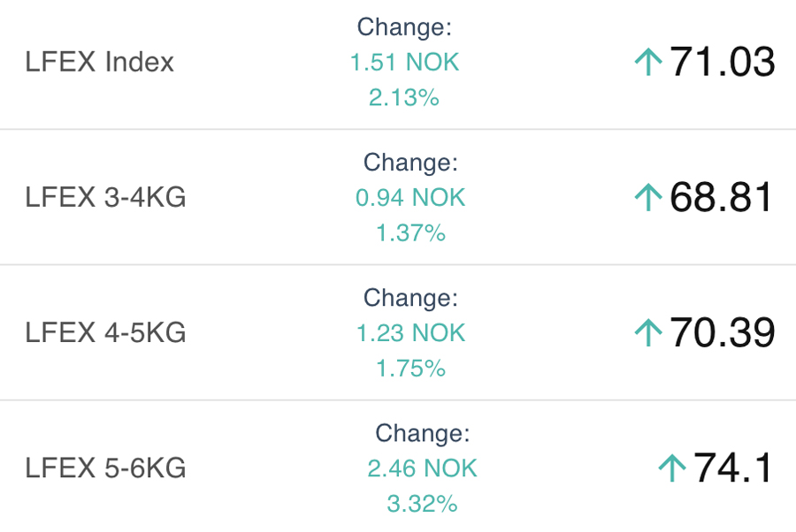The width and height of the screenshot is (796, 532).
Task: Click the 3.32% change percentage
Action: click(423, 504)
